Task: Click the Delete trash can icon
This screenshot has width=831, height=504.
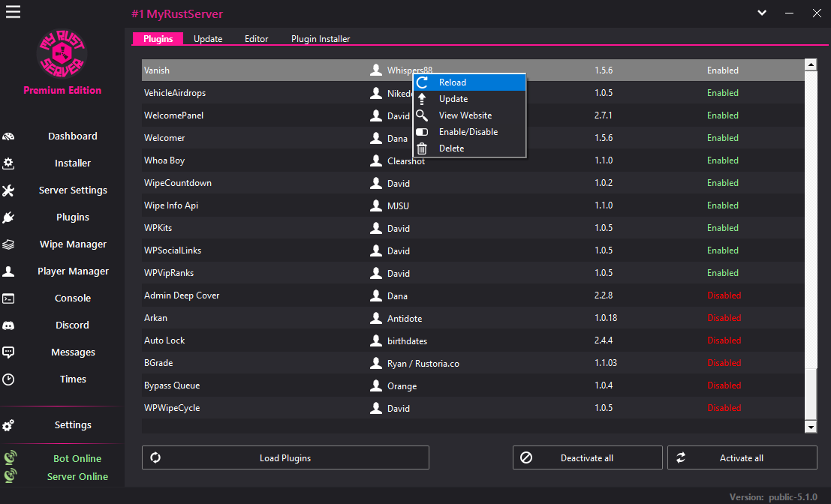Action: point(422,148)
